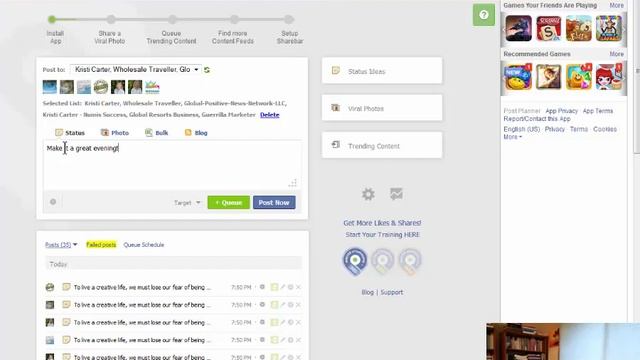Open the Post Planner footer link
Screen dimensions: 640x360
(522, 111)
